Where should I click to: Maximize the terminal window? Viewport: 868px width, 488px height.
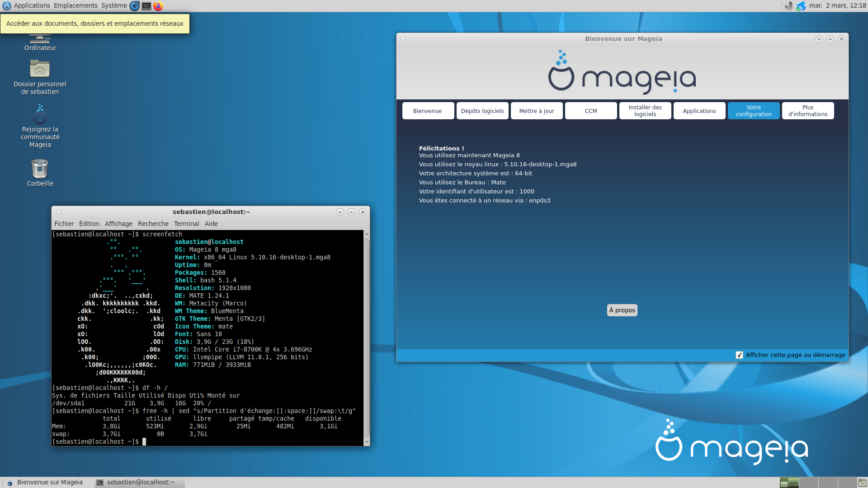[x=351, y=212]
